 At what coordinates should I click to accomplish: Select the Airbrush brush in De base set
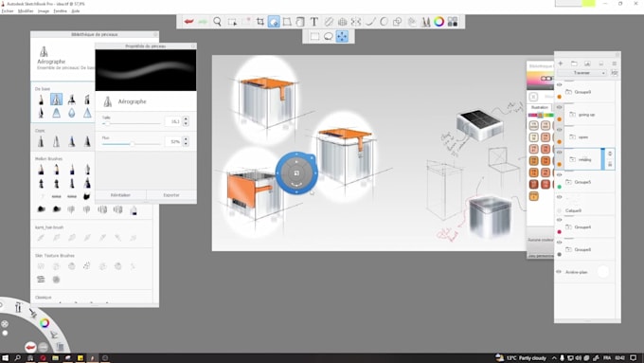point(56,100)
